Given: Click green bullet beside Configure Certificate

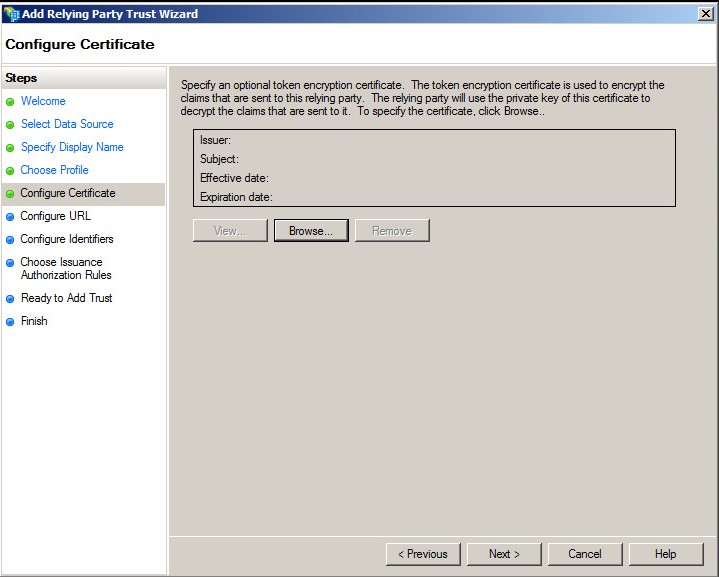Looking at the screenshot, I should [10, 194].
